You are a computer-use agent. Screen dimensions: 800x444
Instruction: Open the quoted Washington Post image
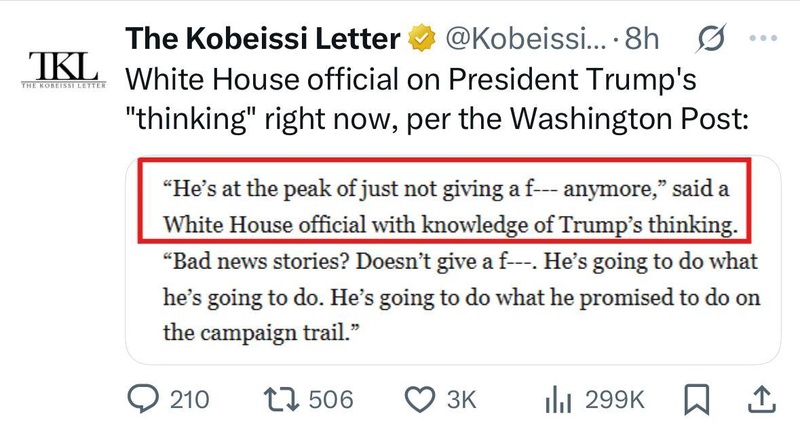click(453, 260)
